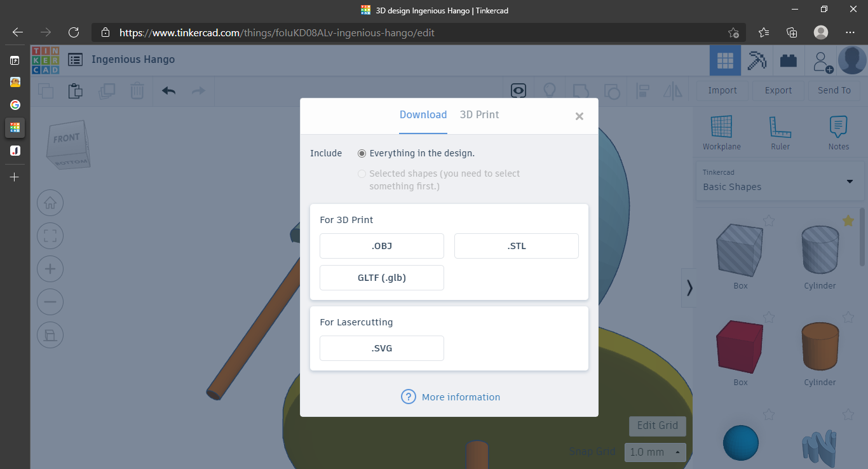Open the Tinkercad logo home link
The image size is (868, 469).
tap(45, 60)
